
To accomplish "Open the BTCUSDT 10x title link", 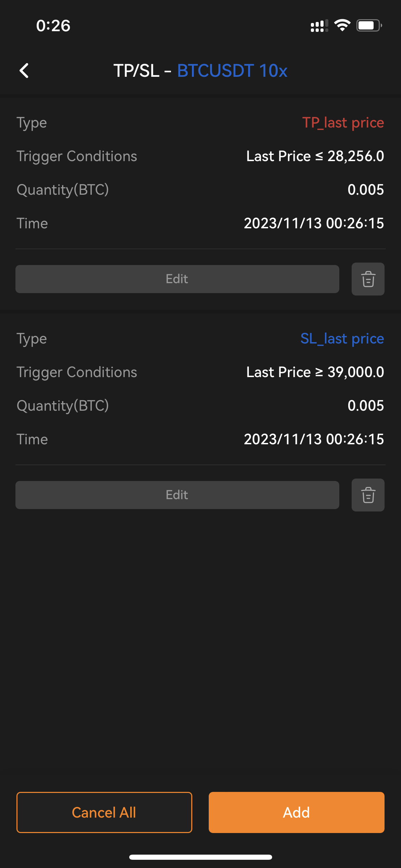I will coord(232,71).
